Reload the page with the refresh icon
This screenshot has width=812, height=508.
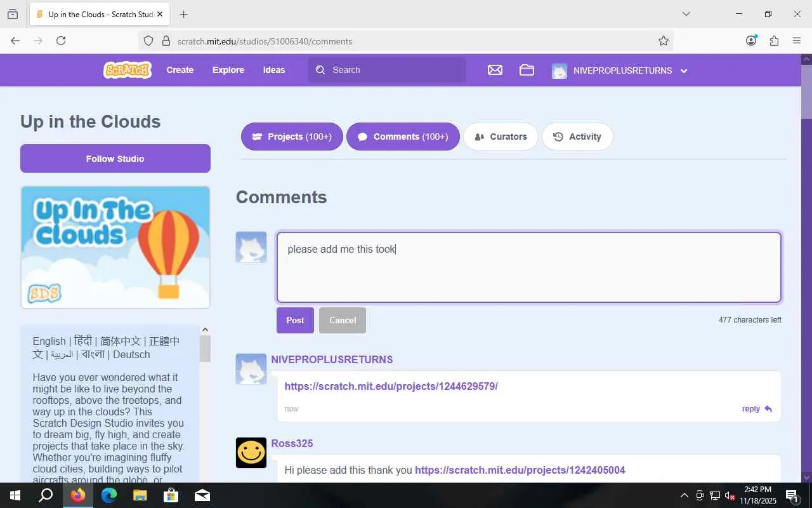[x=61, y=41]
